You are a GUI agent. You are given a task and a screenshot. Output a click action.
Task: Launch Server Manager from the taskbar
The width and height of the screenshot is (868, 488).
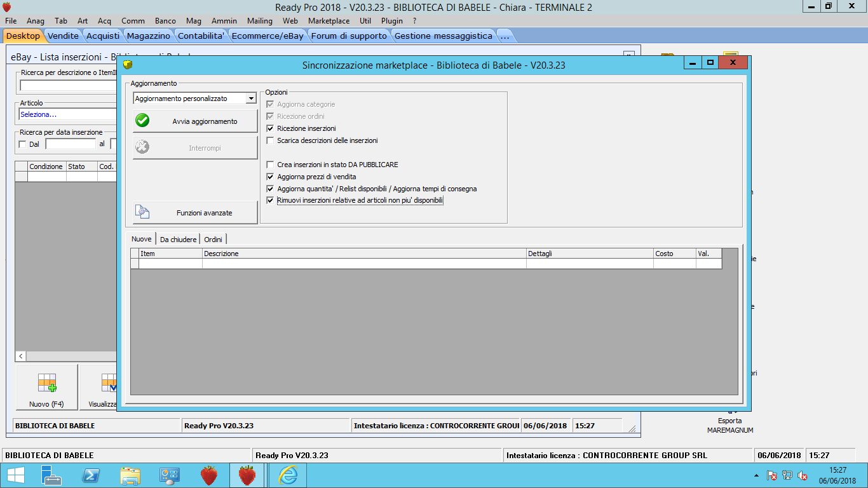point(51,475)
